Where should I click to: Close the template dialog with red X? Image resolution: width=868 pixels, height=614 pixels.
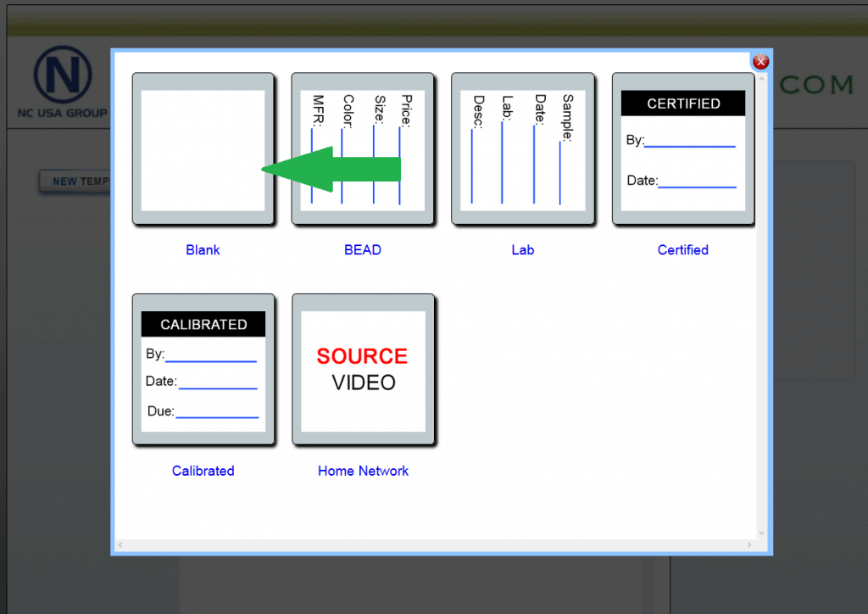pyautogui.click(x=760, y=62)
